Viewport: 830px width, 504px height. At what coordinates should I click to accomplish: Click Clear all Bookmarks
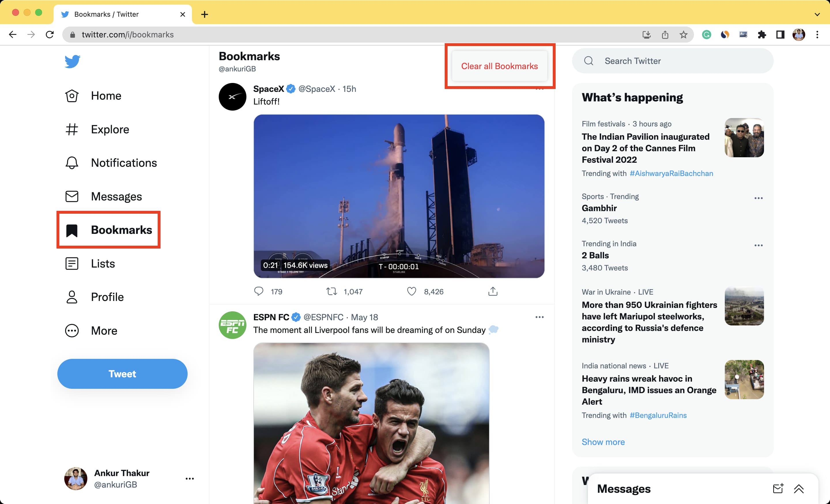pos(499,66)
